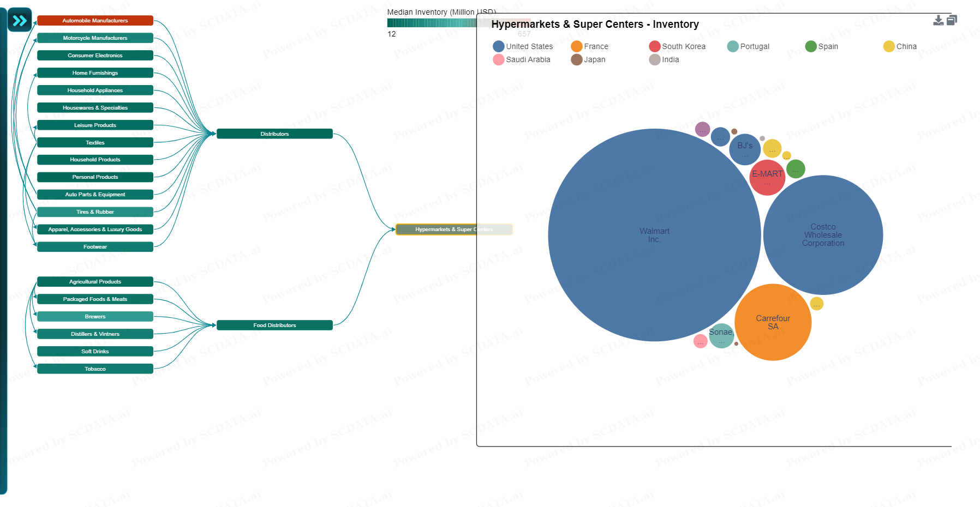Select the Tobacco node
The width and height of the screenshot is (980, 507).
tap(95, 369)
